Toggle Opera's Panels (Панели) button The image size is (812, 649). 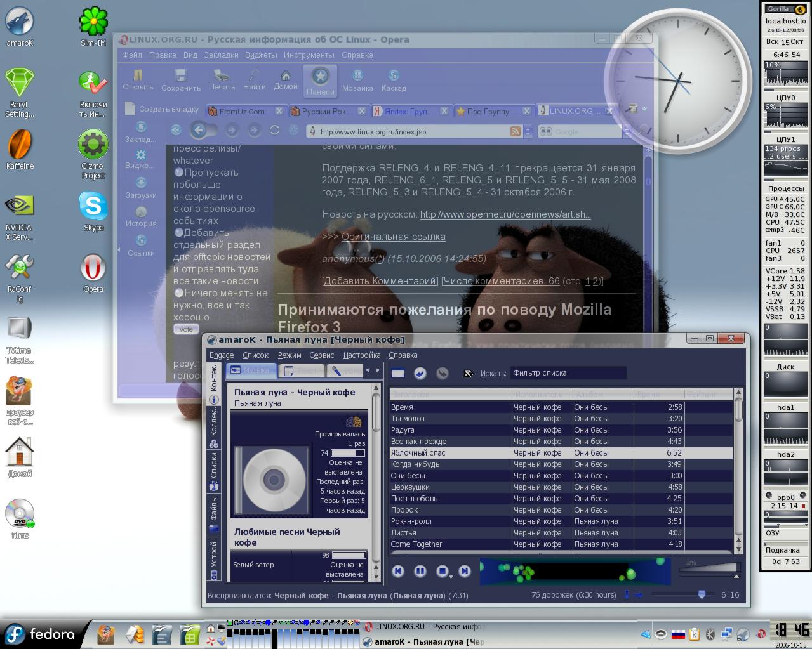click(x=321, y=81)
